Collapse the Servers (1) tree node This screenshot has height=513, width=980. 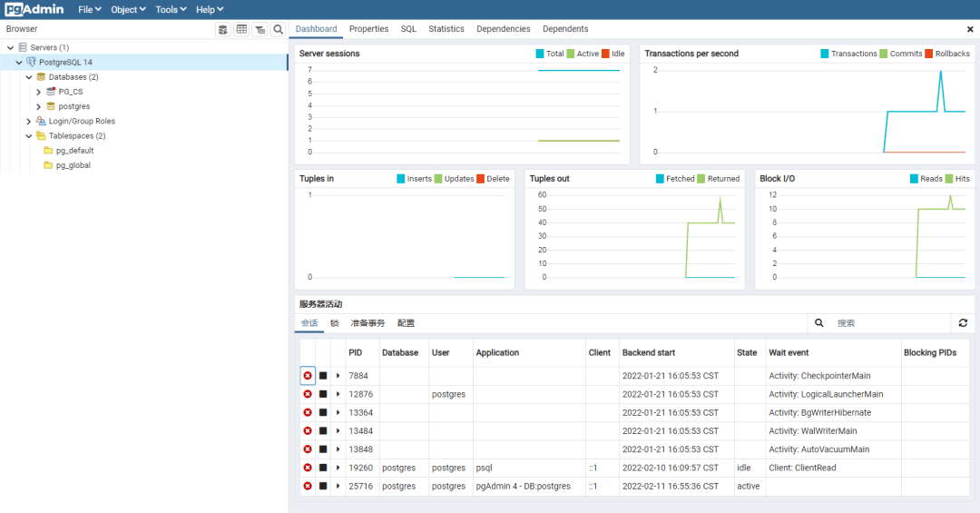(11, 47)
